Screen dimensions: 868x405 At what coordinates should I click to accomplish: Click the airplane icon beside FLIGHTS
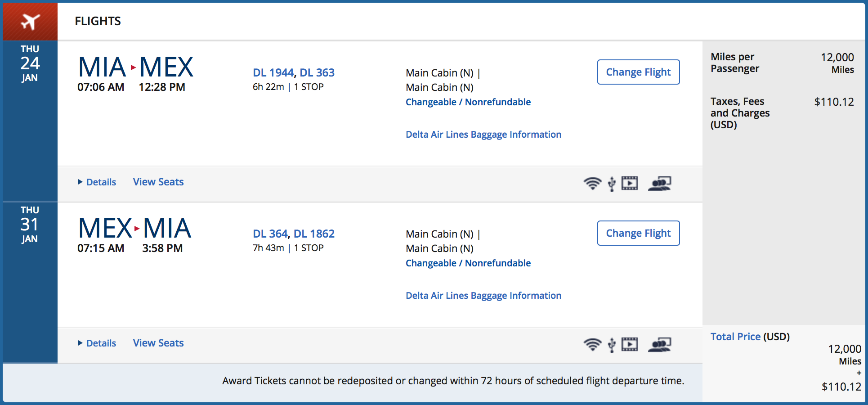pyautogui.click(x=30, y=21)
